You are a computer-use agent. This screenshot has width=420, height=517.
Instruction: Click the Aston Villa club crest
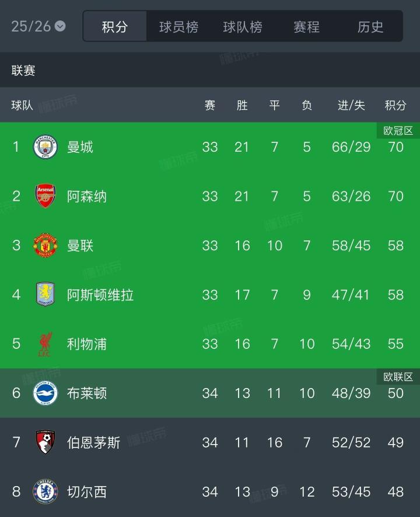pyautogui.click(x=45, y=295)
